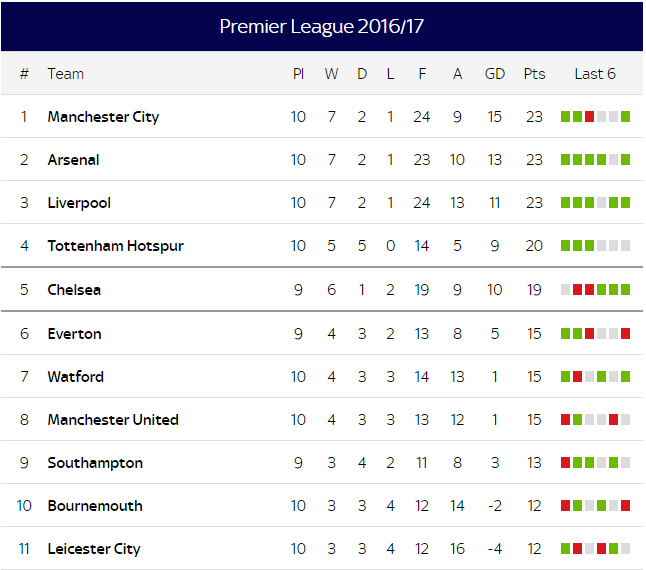
Task: Open the Liverpool team link
Action: 79,203
